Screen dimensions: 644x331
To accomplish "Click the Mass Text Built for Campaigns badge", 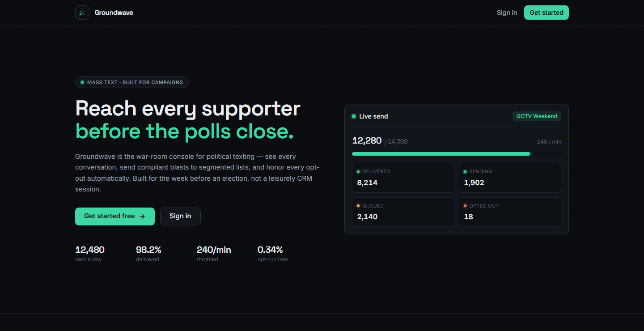I will coord(132,82).
